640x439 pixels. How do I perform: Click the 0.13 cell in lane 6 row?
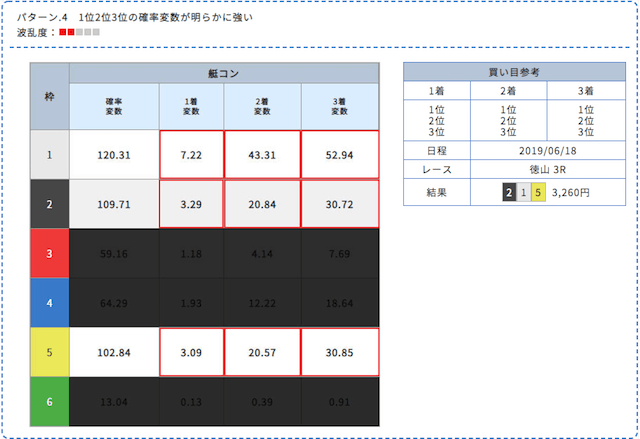(x=191, y=402)
